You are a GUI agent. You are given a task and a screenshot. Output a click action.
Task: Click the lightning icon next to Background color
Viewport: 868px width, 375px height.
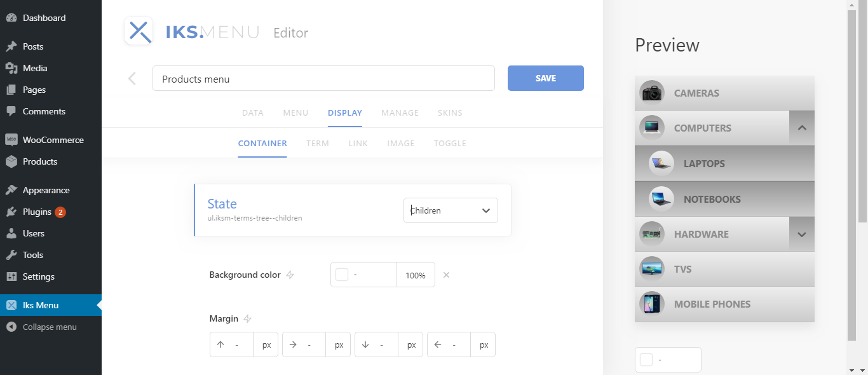pyautogui.click(x=290, y=275)
